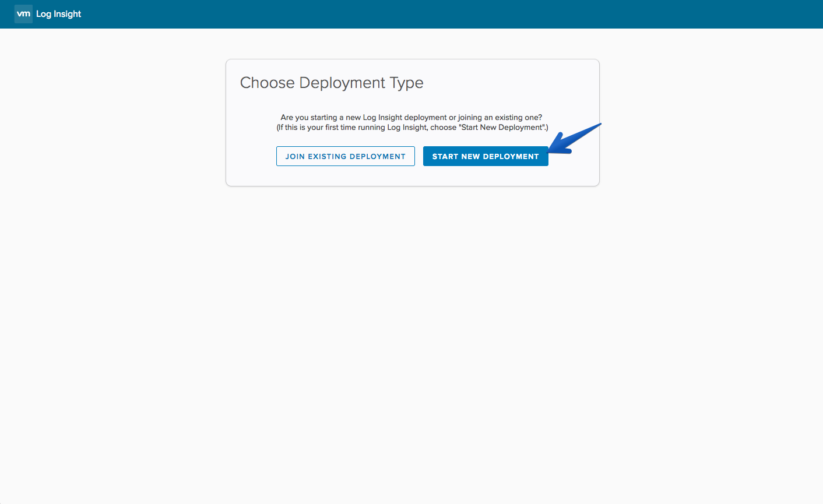Click the Start New Deployment button
823x504 pixels.
[x=486, y=156]
